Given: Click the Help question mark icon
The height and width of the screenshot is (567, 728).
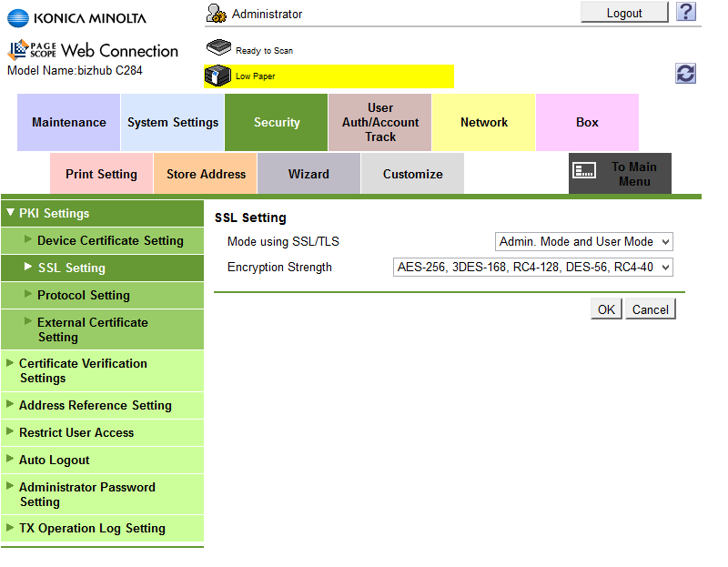Looking at the screenshot, I should (x=686, y=12).
